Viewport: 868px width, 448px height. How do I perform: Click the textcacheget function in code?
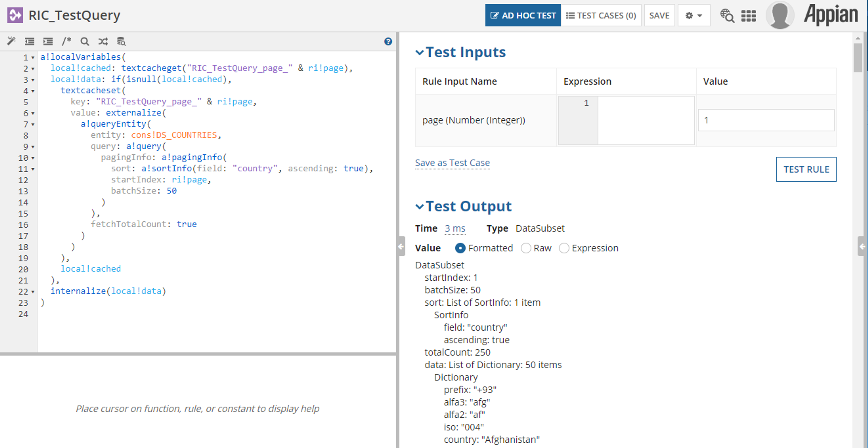click(151, 68)
